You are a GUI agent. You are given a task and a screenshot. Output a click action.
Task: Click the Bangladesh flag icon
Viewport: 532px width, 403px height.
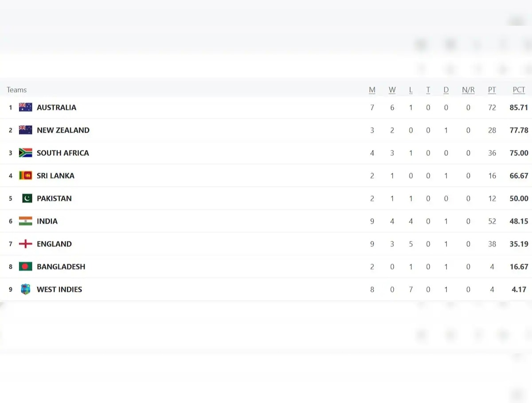click(26, 267)
